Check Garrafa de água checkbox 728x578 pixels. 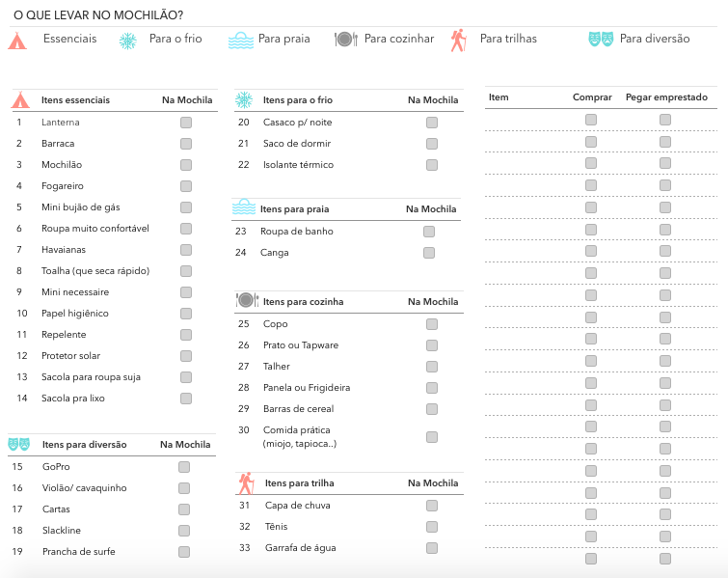point(432,548)
